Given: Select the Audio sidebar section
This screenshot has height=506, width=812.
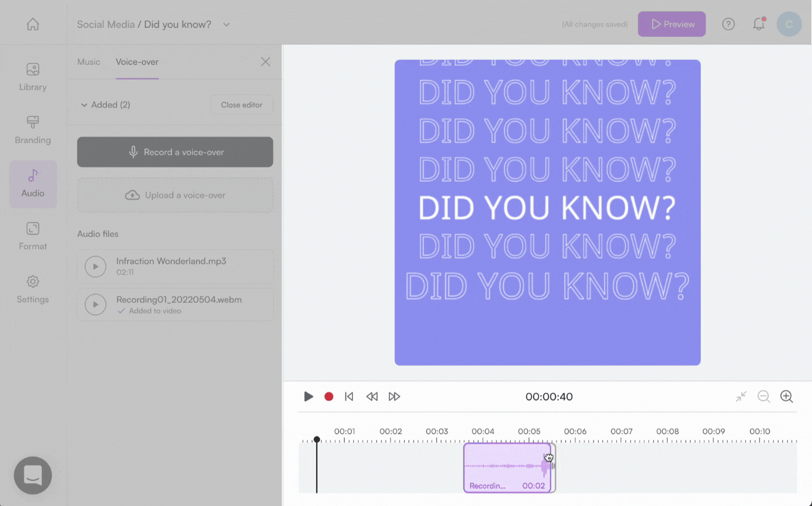Looking at the screenshot, I should (33, 184).
